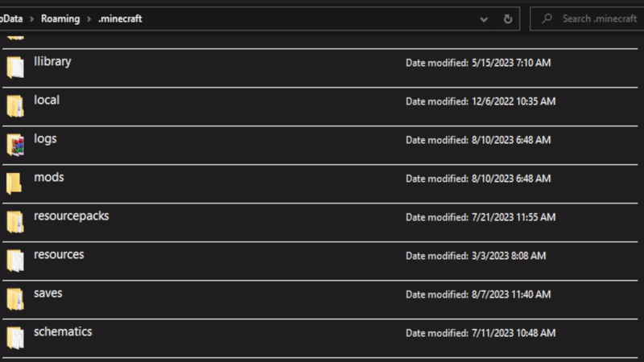Expand the address bar history dropdown
This screenshot has height=362, width=644.
[484, 19]
